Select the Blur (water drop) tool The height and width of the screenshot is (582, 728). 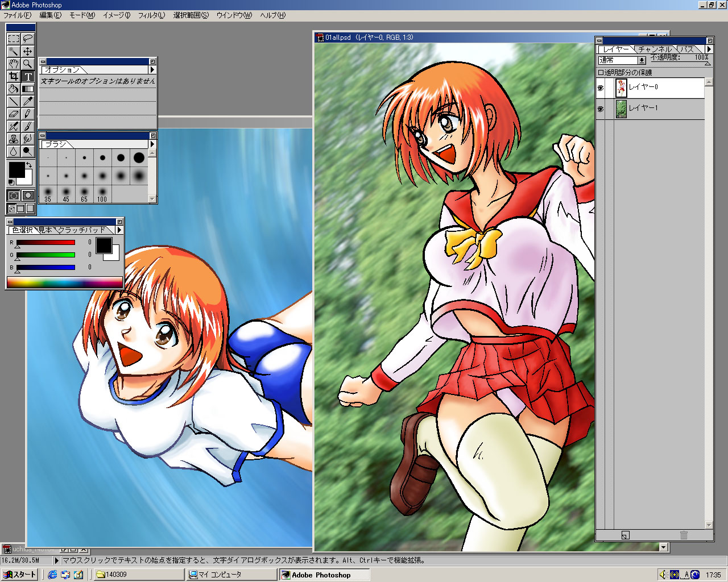(x=14, y=151)
